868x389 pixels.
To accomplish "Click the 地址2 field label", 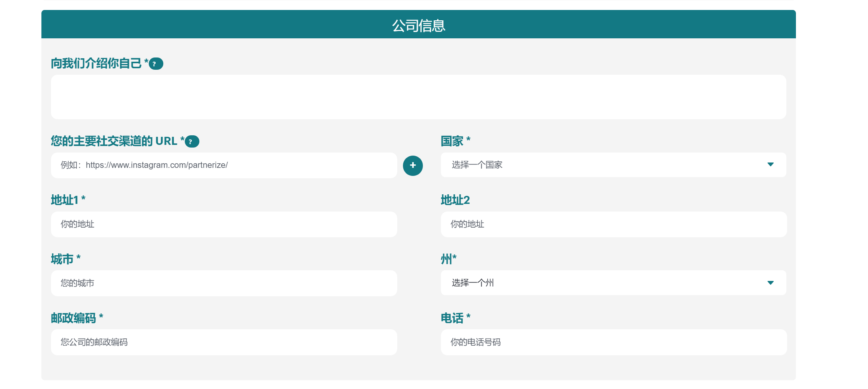I will tap(455, 200).
